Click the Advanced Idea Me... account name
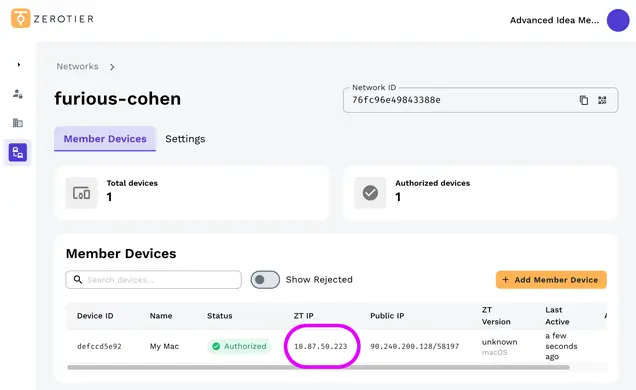This screenshot has height=390, width=636. pos(554,20)
